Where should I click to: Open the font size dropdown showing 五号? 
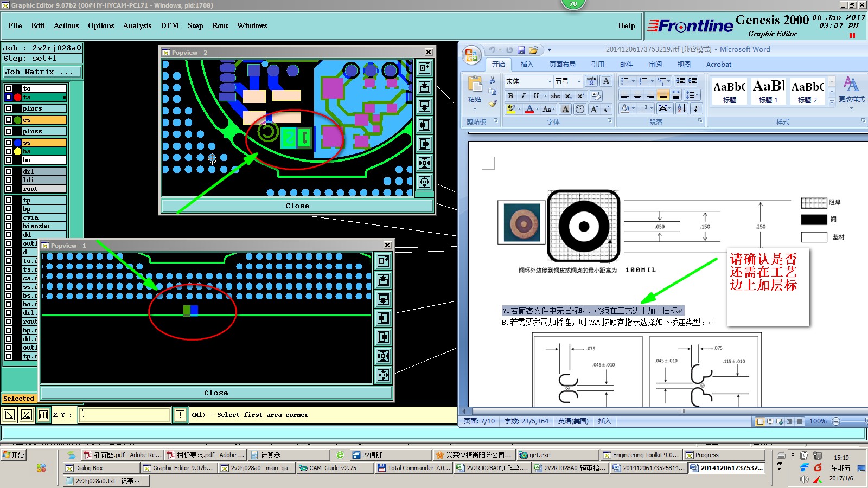click(x=579, y=81)
